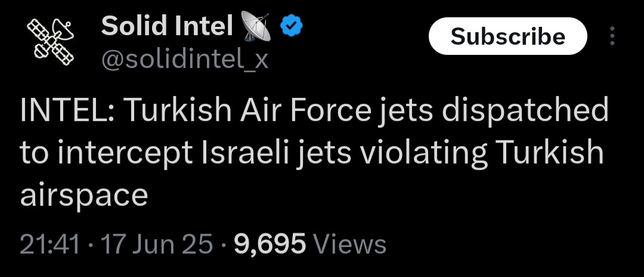The height and width of the screenshot is (277, 644).
Task: Open the Solid Intel display name
Action: [167, 26]
